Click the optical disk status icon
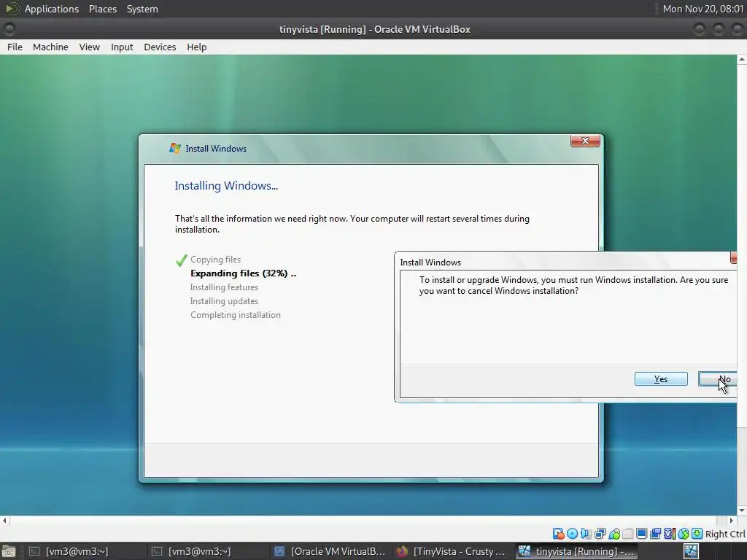 point(572,534)
